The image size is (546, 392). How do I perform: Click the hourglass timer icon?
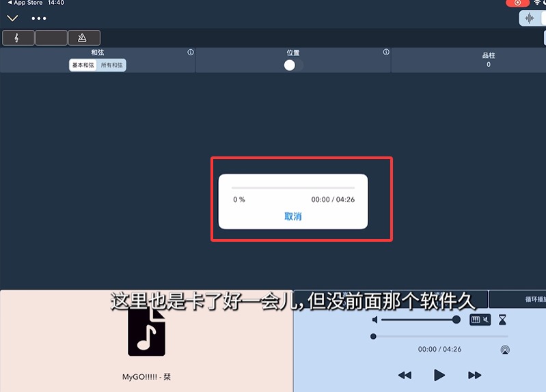tap(503, 320)
